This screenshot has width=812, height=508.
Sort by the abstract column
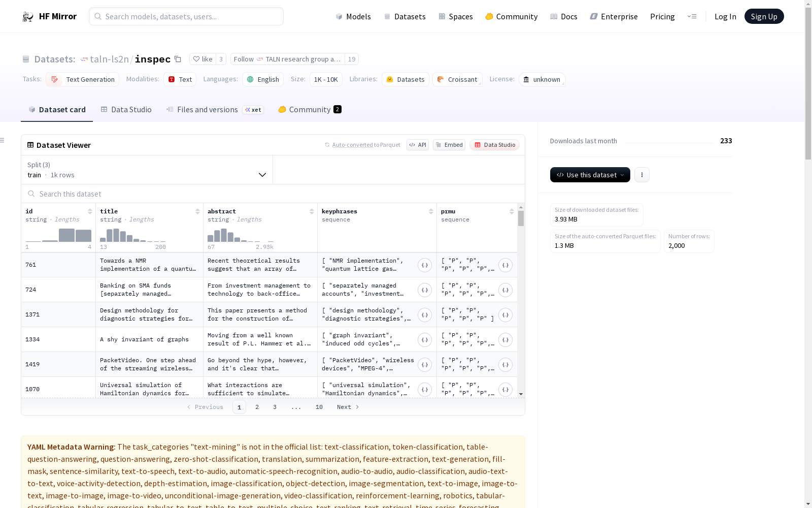[312, 211]
